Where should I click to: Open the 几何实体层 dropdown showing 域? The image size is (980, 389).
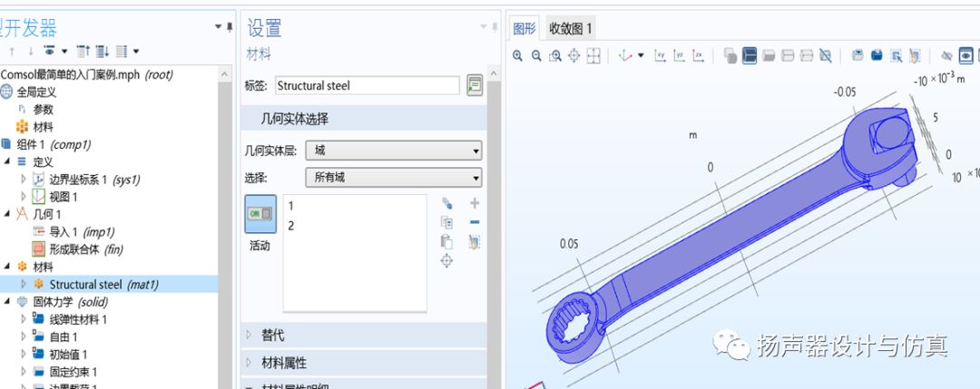point(394,151)
